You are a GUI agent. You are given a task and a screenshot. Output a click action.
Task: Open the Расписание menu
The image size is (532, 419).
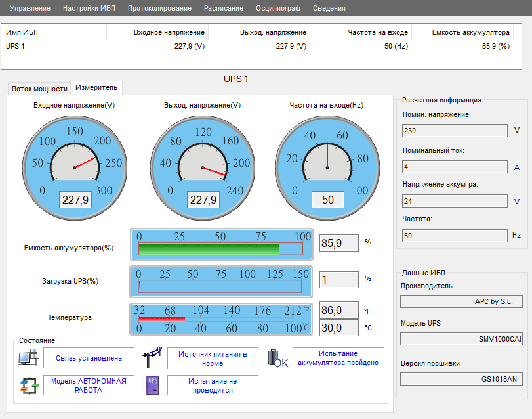[x=223, y=8]
